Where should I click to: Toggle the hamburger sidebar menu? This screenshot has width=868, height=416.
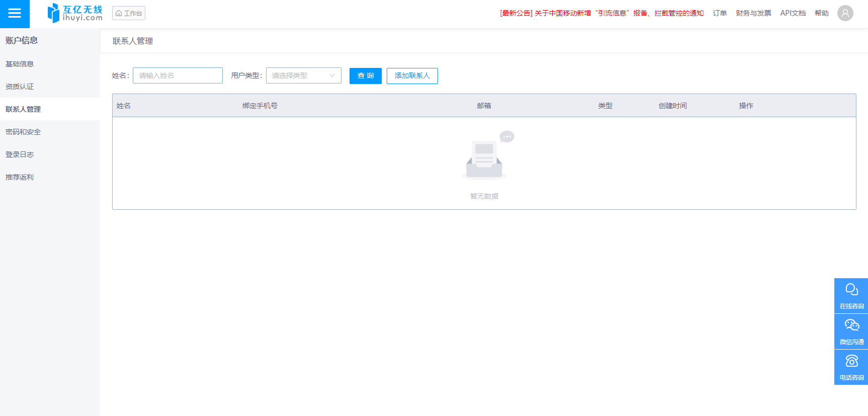[15, 14]
